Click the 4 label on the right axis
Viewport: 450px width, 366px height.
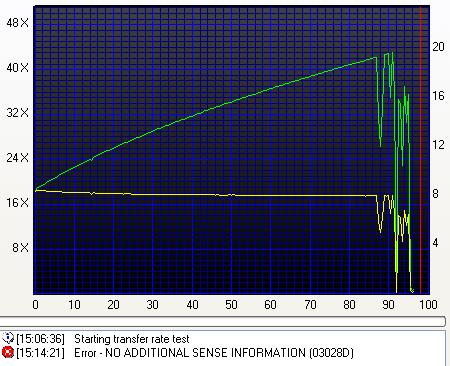pyautogui.click(x=435, y=243)
